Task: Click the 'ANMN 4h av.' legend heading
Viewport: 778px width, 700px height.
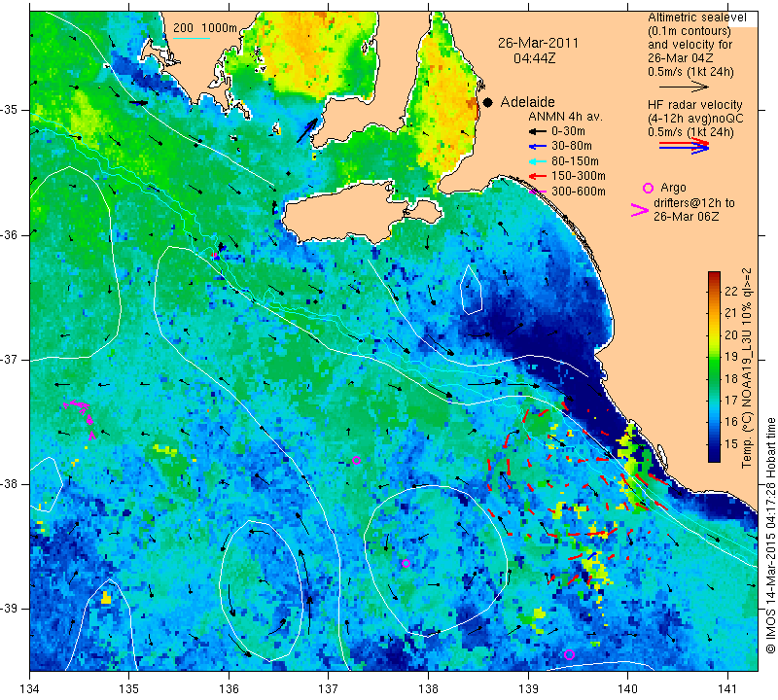Action: 565,117
